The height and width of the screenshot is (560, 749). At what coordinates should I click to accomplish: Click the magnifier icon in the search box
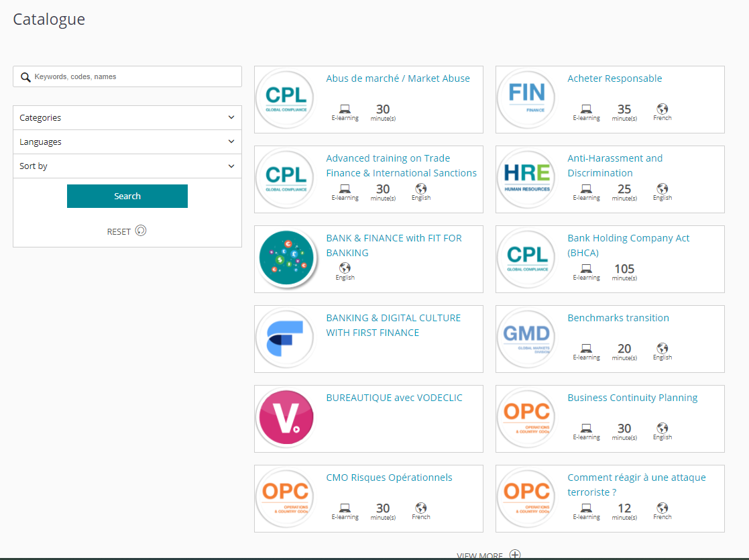[25, 77]
